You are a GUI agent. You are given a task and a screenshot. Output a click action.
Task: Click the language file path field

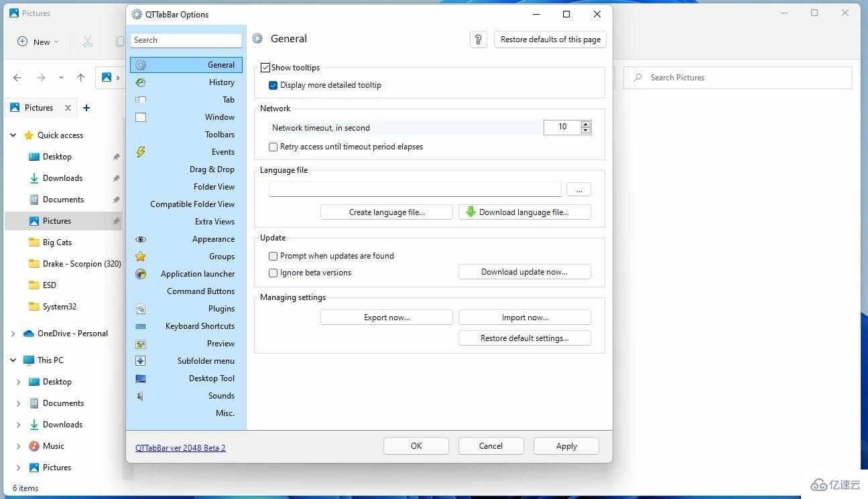point(415,190)
